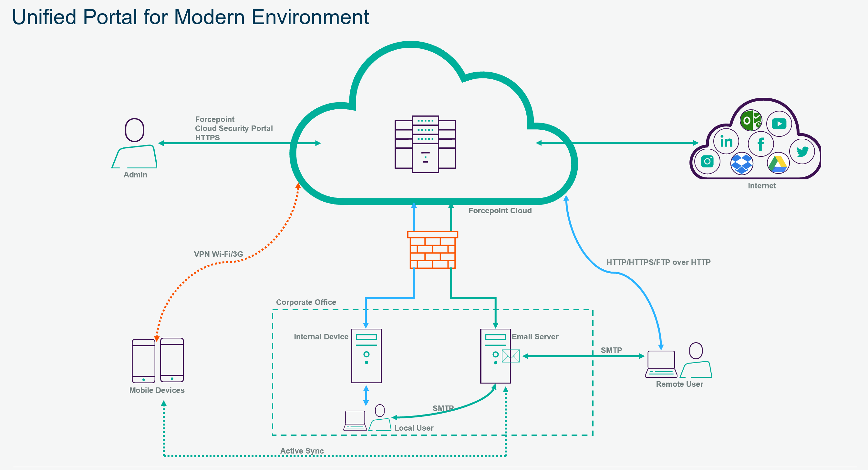Click the 'Unified Portal for Modern Environment' title
Image resolution: width=868 pixels, height=470 pixels.
[x=191, y=17]
